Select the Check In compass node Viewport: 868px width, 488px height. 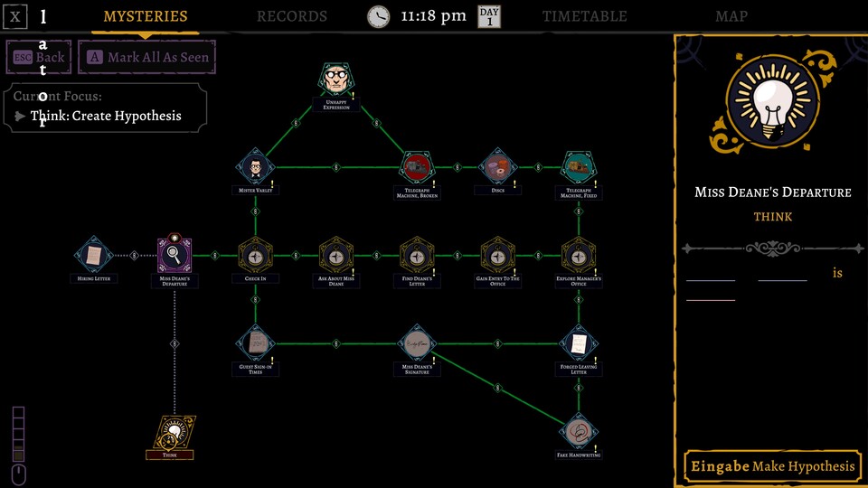pyautogui.click(x=255, y=256)
